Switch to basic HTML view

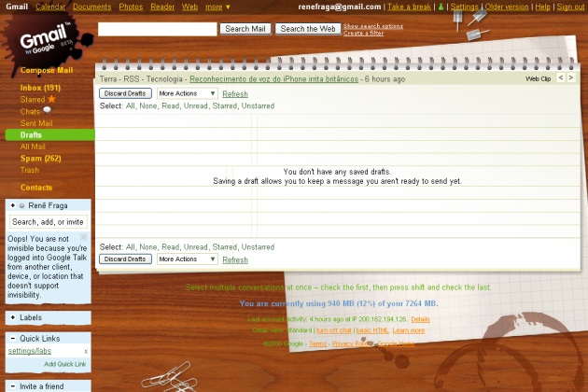click(x=372, y=330)
